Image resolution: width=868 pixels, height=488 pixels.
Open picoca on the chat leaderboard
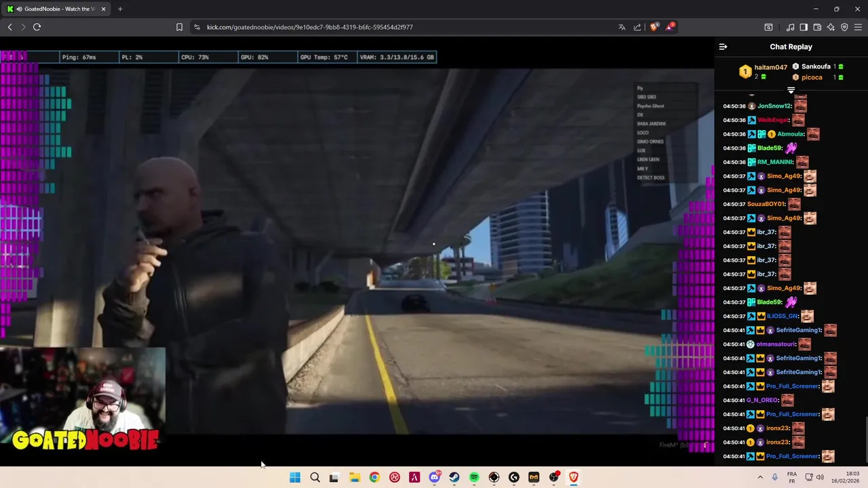pos(812,77)
